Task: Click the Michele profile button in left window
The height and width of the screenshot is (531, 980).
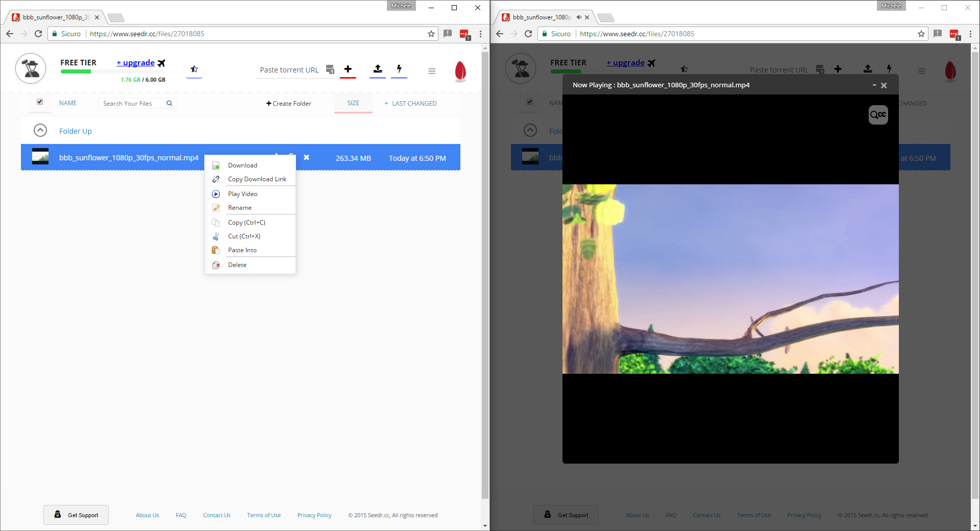Action: pos(401,6)
